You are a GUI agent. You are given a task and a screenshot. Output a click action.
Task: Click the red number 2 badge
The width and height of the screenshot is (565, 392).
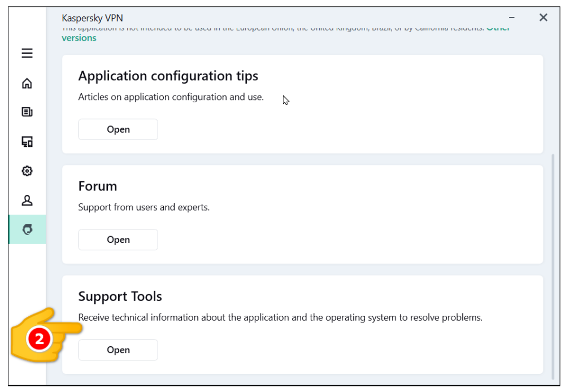[x=40, y=339]
